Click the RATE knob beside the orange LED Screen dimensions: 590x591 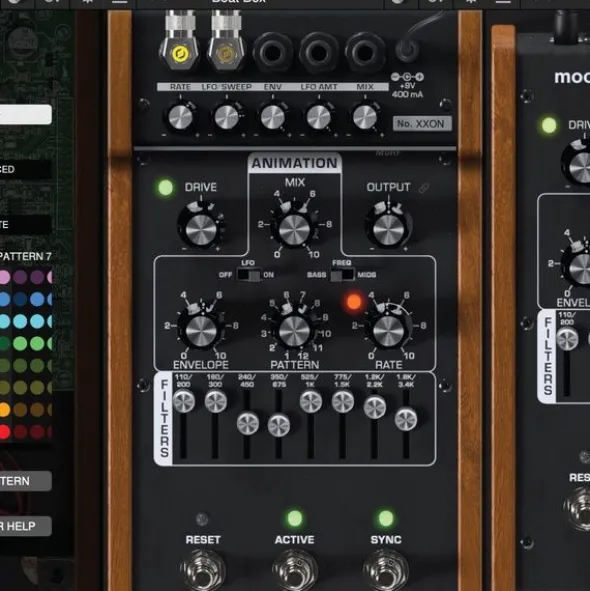pos(388,330)
